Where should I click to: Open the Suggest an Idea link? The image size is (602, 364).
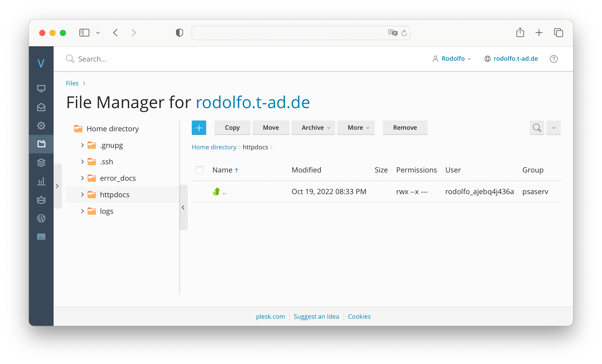[316, 317]
